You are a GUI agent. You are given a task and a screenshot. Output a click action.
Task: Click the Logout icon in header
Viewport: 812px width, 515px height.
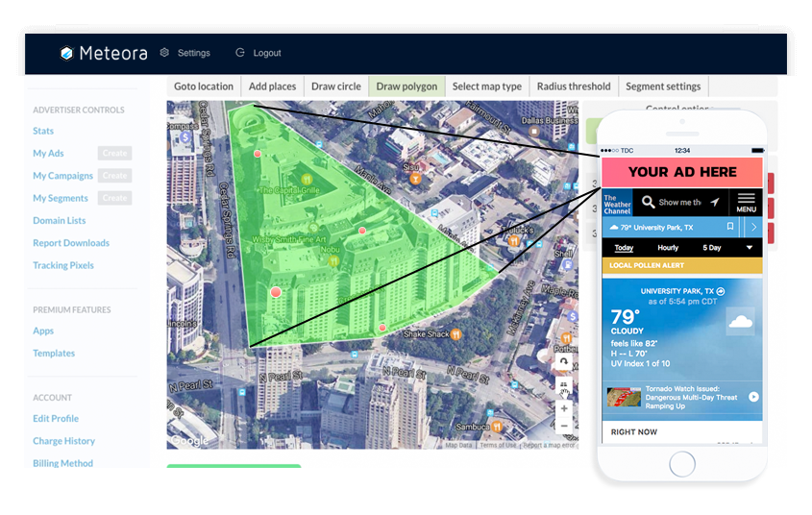pyautogui.click(x=240, y=52)
